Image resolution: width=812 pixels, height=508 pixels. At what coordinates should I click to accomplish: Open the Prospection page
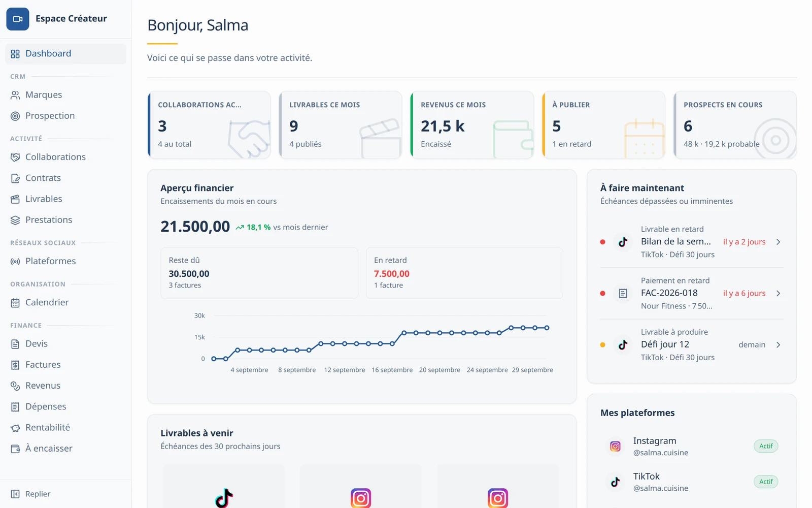[65, 116]
